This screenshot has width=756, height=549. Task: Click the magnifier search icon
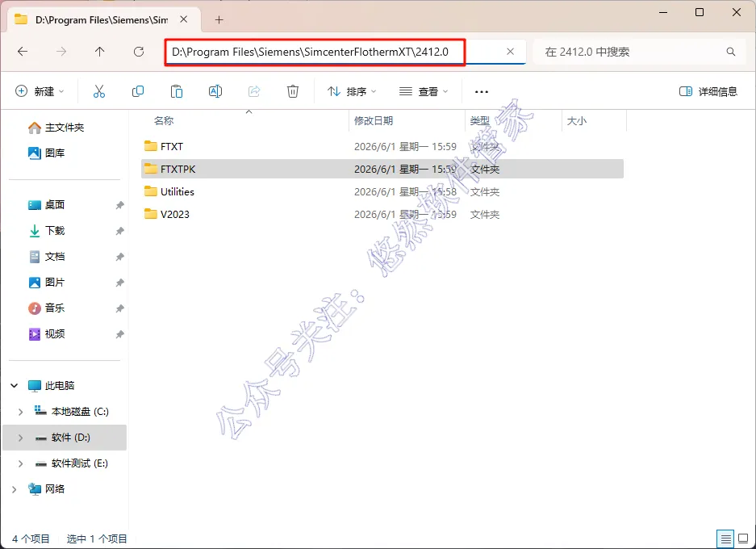tap(731, 52)
